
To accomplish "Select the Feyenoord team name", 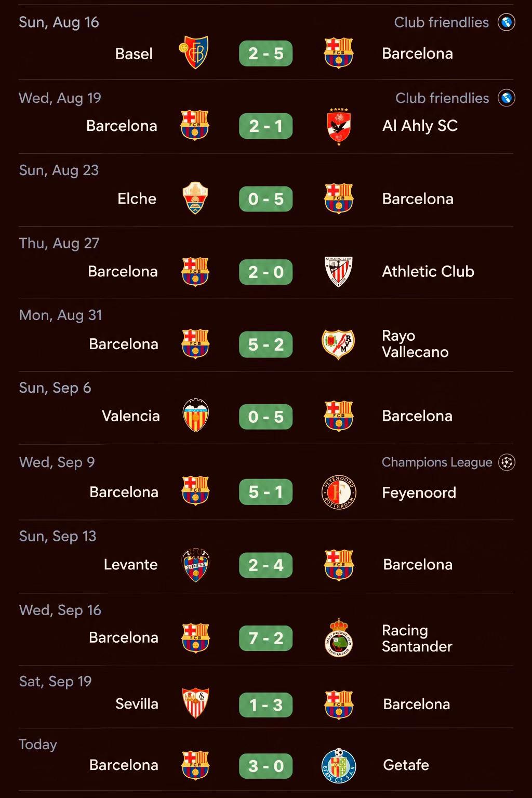I will coord(419,493).
